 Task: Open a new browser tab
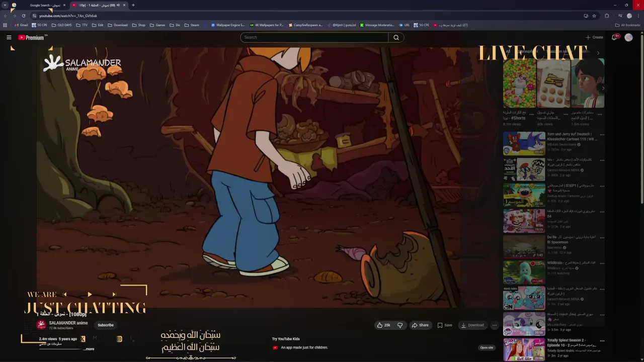click(133, 5)
